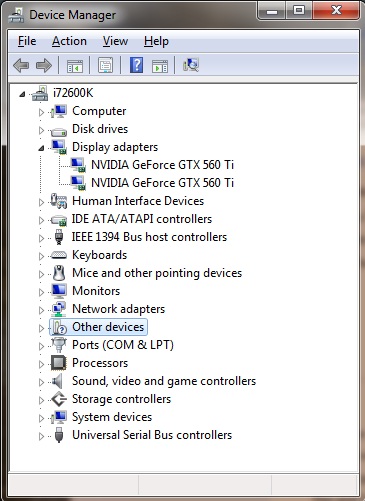Click the Mice and other pointing devices icon
Screen dimensions: 365x501
tap(59, 273)
